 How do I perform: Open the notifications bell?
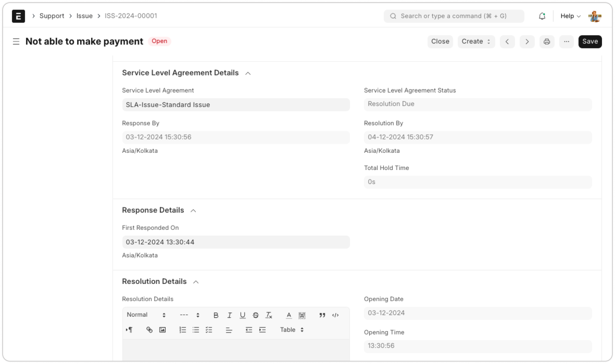coord(542,16)
